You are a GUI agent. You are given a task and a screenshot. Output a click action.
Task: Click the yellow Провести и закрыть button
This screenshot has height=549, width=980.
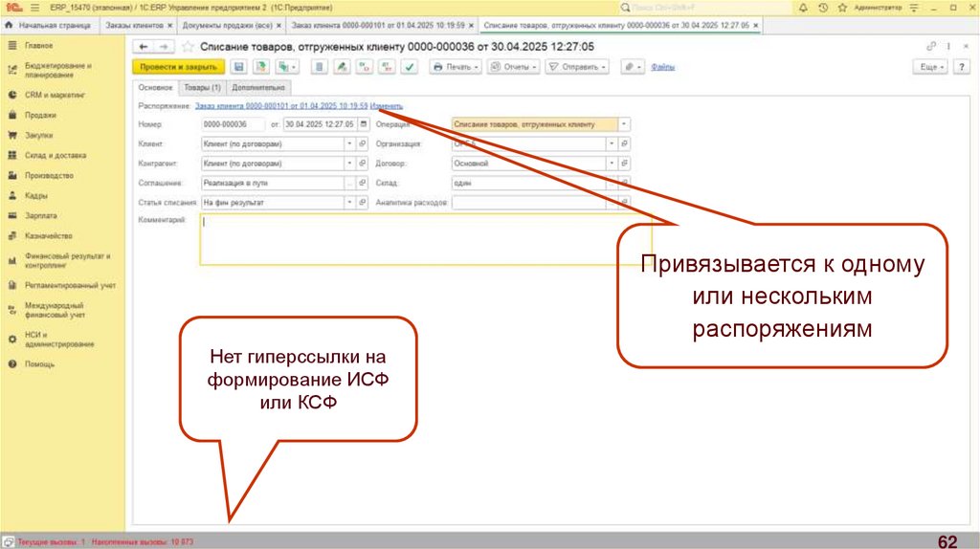(x=178, y=67)
